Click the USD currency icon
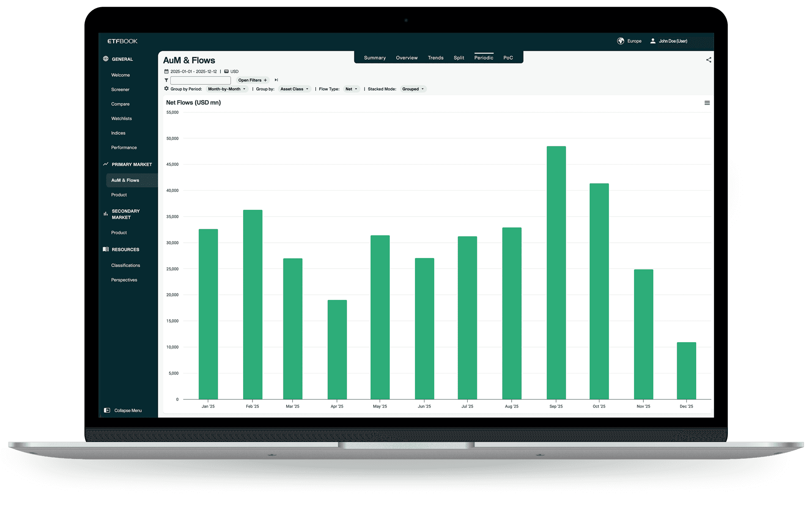This screenshot has width=812, height=518. [x=226, y=71]
